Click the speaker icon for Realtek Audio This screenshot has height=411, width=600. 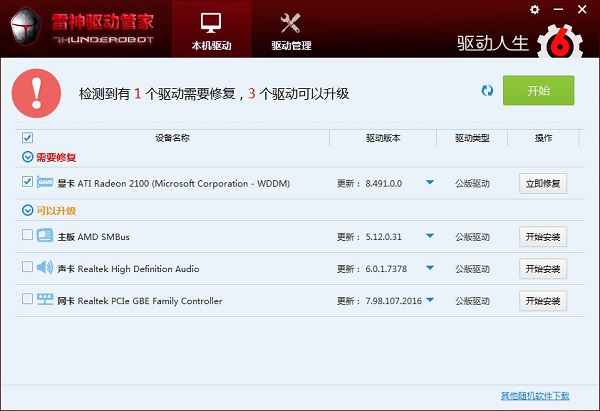pyautogui.click(x=45, y=268)
